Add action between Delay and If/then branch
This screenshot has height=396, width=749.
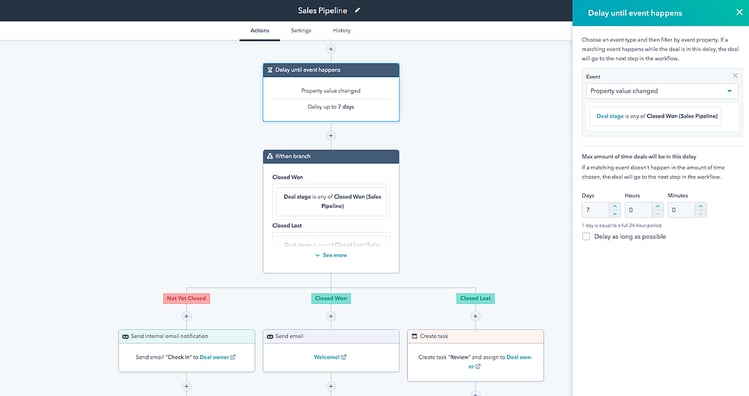[x=331, y=136]
